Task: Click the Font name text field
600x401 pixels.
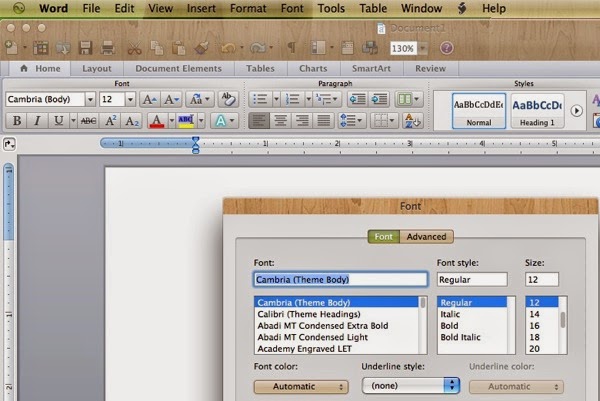Action: (x=340, y=280)
